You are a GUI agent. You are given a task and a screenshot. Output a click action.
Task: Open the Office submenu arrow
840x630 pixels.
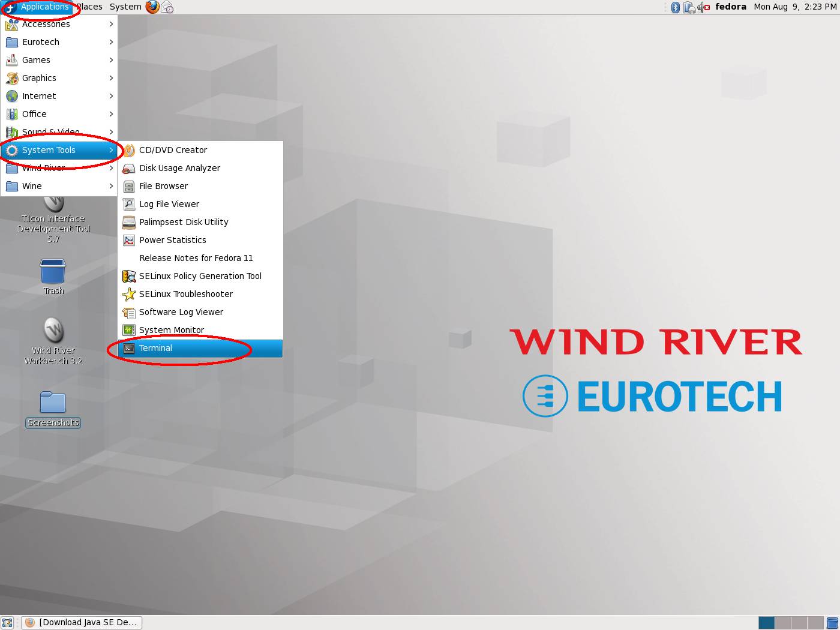pos(111,114)
